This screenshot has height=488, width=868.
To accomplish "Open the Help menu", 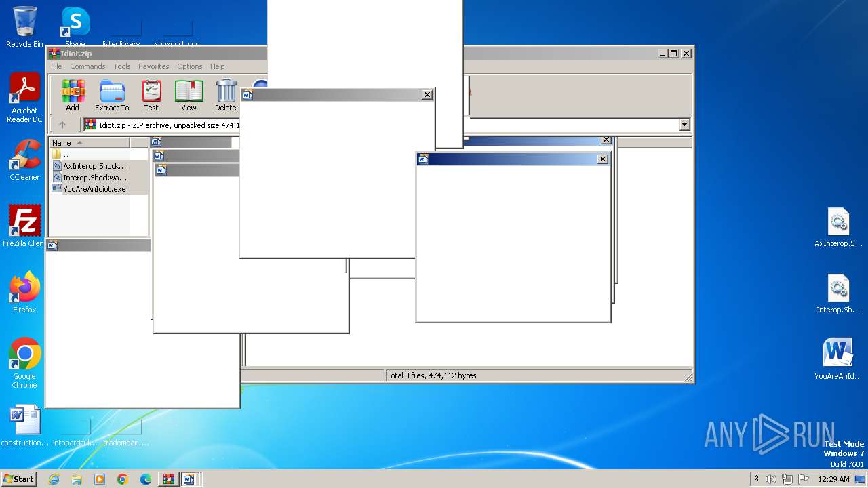I will [218, 66].
